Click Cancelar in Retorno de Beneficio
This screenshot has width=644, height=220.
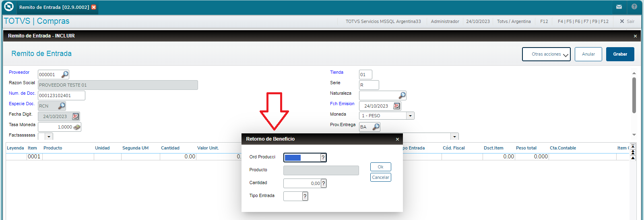tap(380, 177)
